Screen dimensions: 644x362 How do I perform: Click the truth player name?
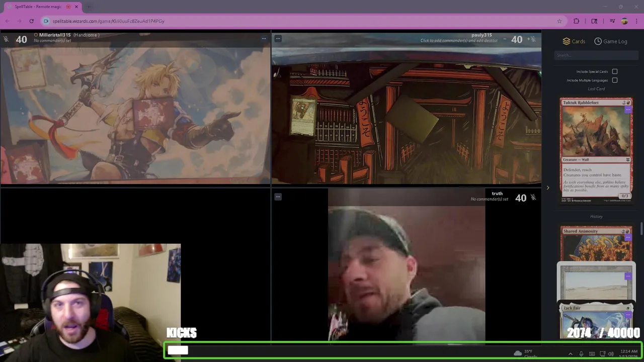(497, 194)
